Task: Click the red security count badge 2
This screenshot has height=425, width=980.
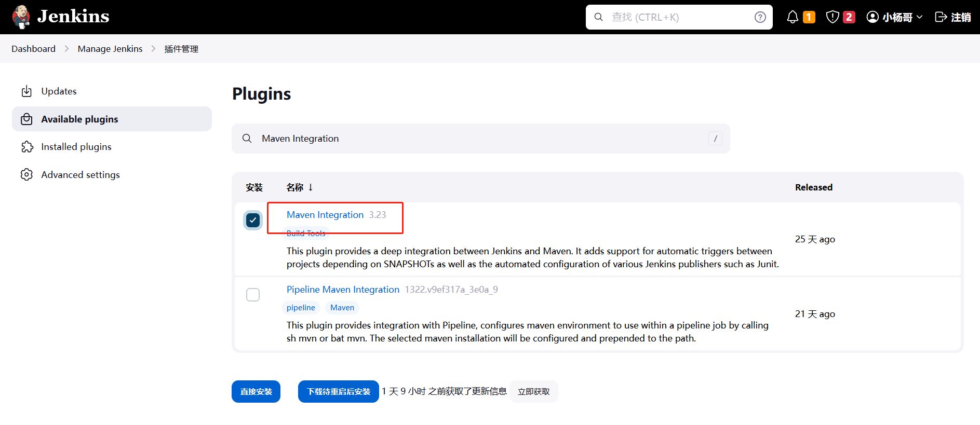Action: tap(849, 17)
